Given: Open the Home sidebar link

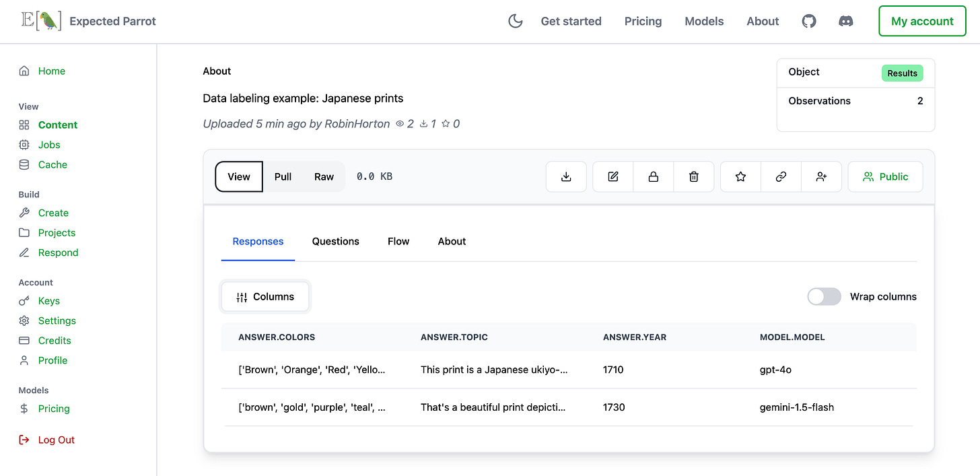Looking at the screenshot, I should point(52,71).
